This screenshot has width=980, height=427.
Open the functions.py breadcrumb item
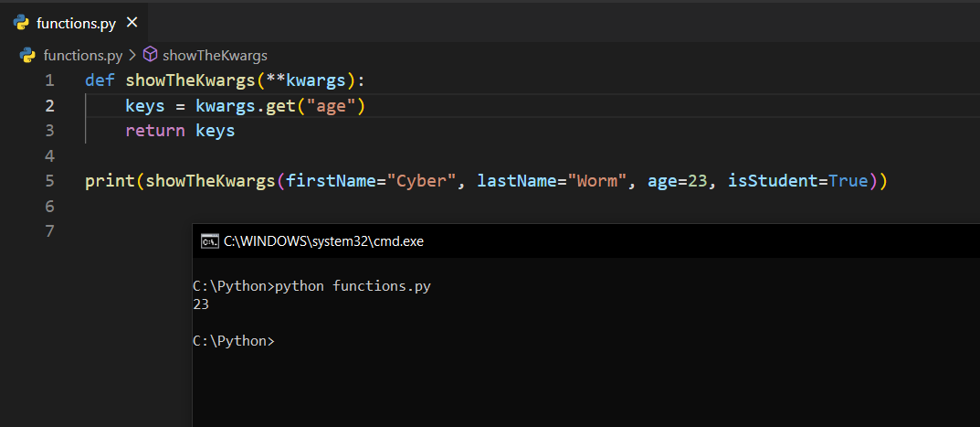[82, 55]
